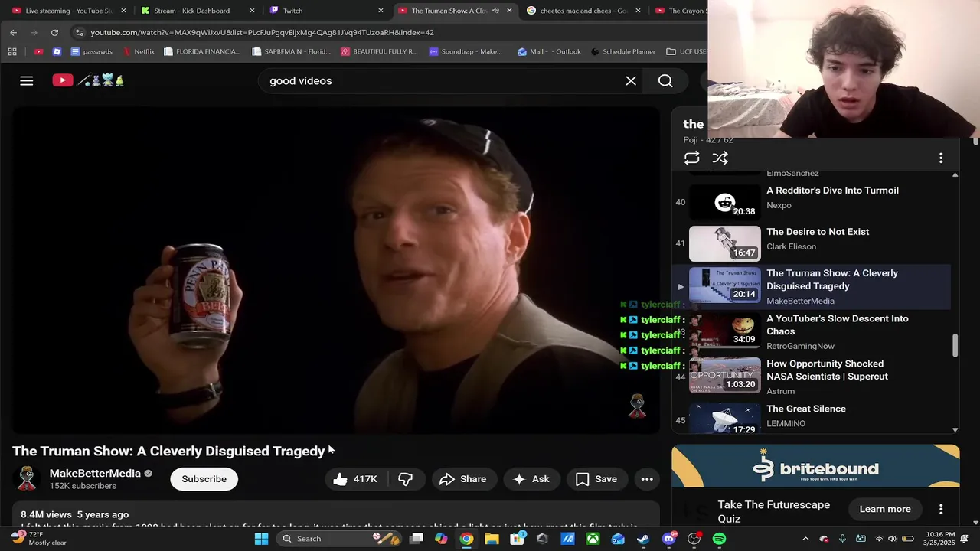Toggle playlist shuffle
980x551 pixels.
720,158
